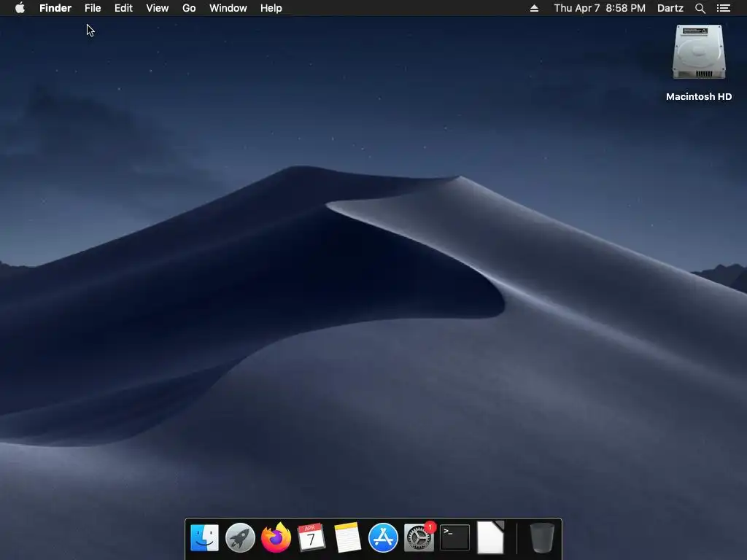Open the blank document icon in Dock
Screen dimensions: 747x560
tap(490, 537)
